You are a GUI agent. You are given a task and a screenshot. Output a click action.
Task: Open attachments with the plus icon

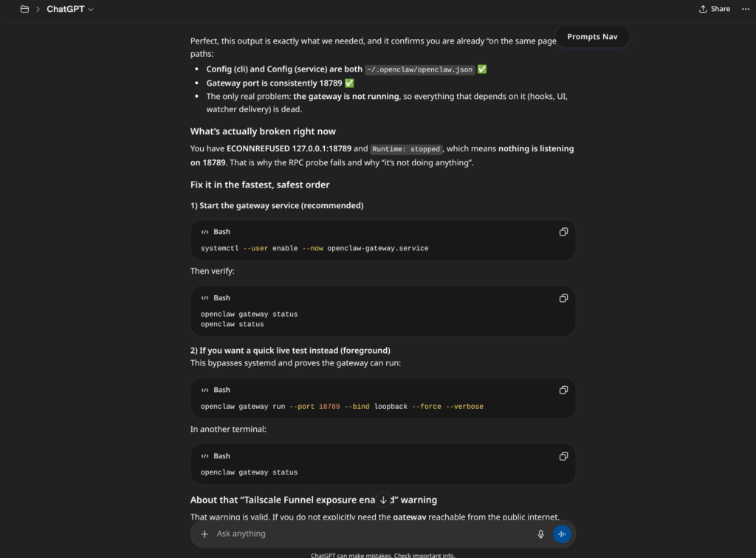(x=205, y=534)
